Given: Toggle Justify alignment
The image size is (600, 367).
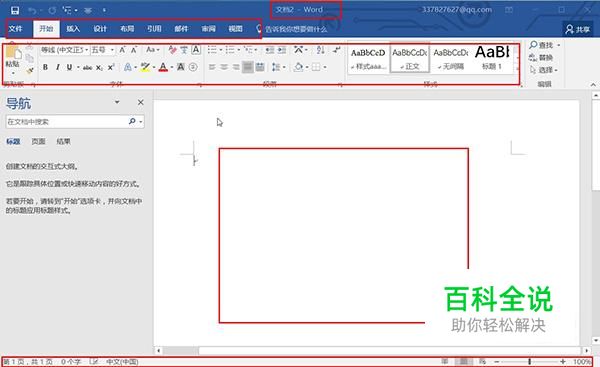Looking at the screenshot, I should coord(248,67).
